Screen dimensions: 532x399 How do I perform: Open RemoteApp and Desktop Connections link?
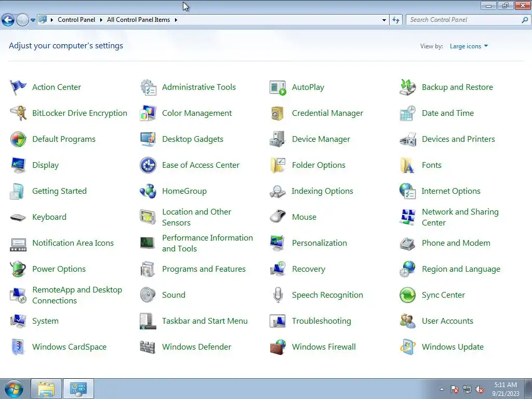tap(77, 295)
